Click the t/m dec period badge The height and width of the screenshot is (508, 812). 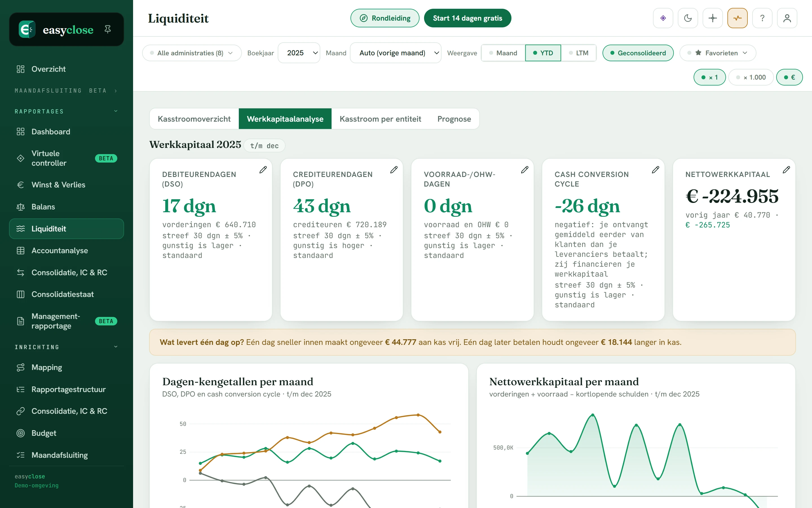click(264, 146)
